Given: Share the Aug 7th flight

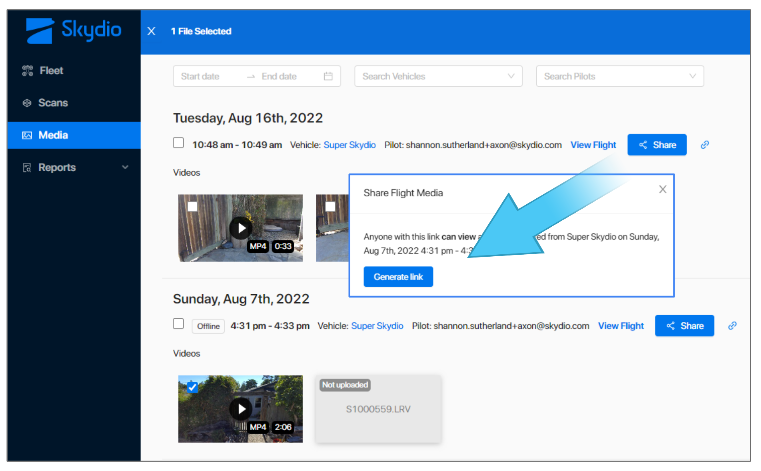Looking at the screenshot, I should 684,326.
